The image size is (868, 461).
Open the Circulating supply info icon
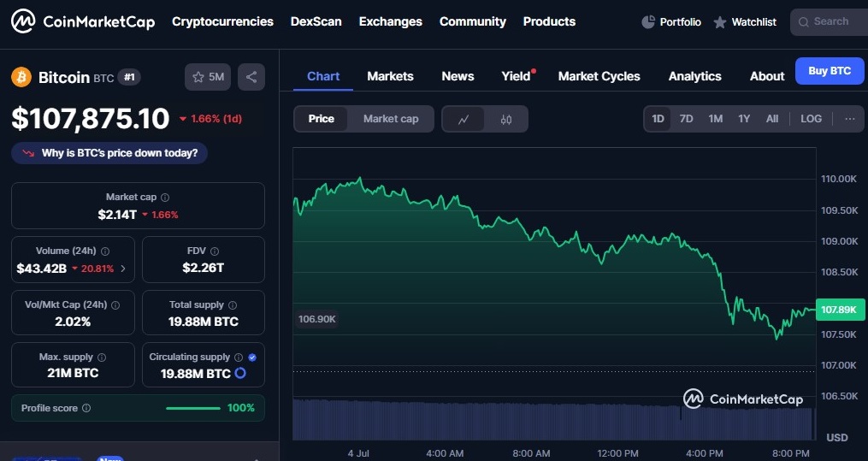[x=239, y=358]
